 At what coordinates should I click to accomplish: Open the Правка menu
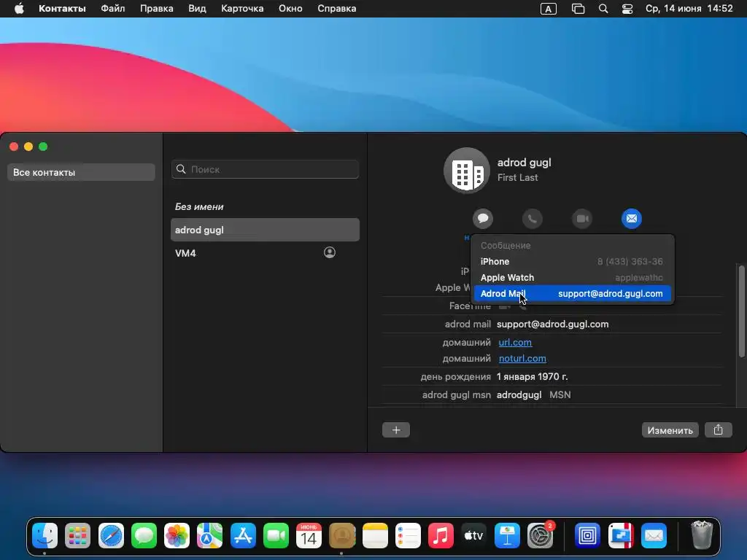(x=156, y=9)
